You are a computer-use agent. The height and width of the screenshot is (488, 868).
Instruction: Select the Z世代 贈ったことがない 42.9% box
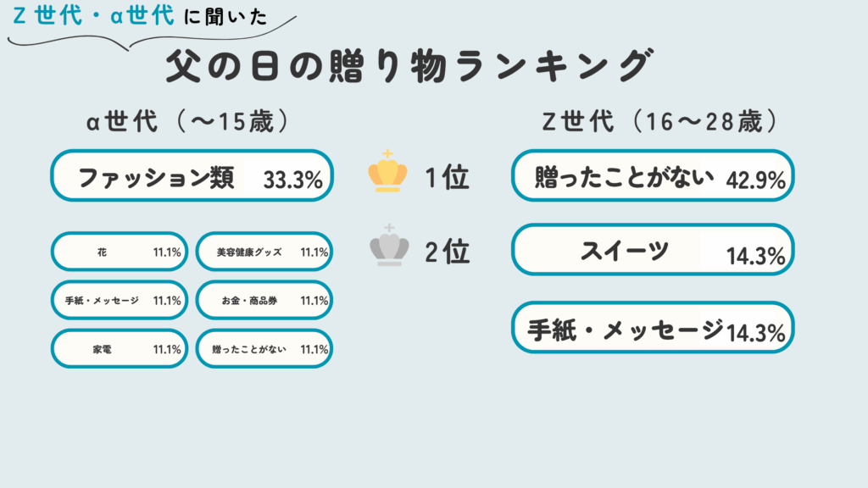[x=653, y=175]
